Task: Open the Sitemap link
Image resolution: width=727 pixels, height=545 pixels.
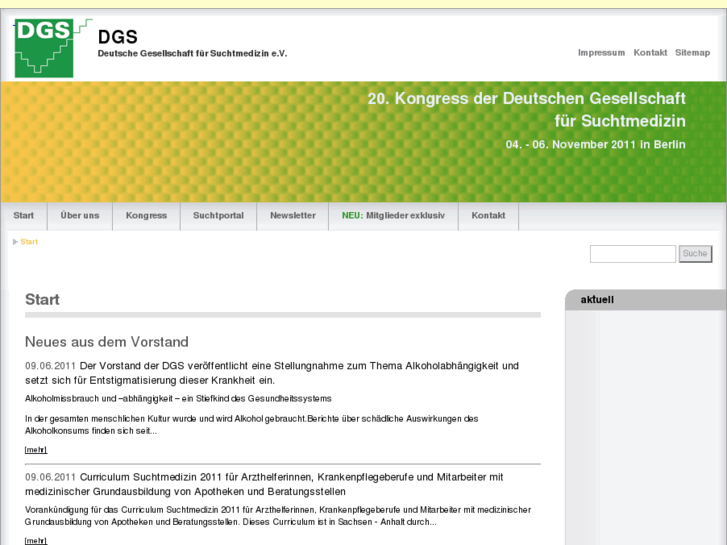Action: coord(692,52)
